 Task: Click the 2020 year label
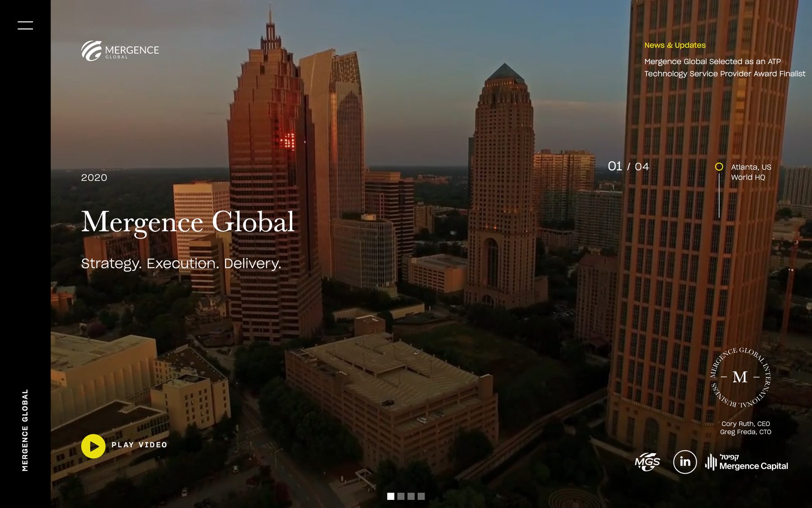(x=94, y=177)
